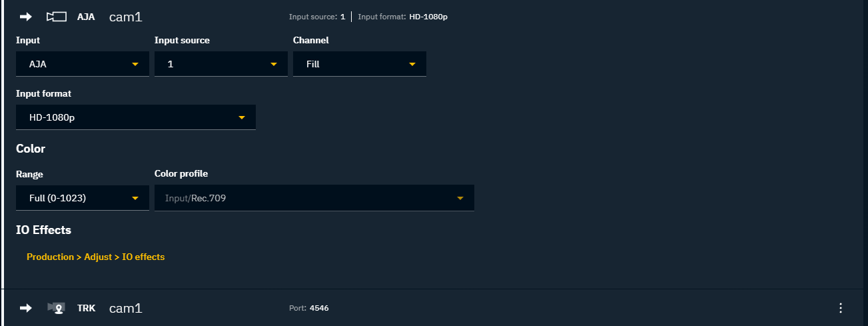Open the Input dropdown showing AJA
This screenshot has width=868, height=326.
83,64
